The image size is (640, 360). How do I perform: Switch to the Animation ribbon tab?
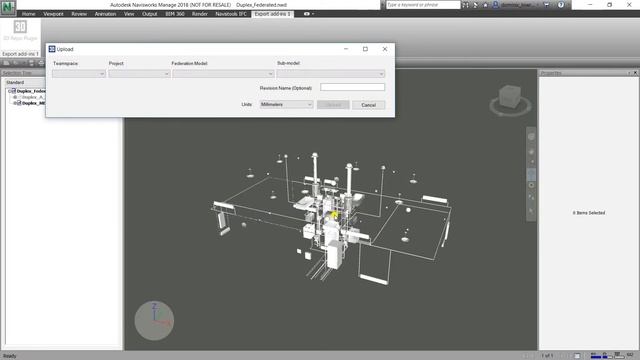[105, 14]
